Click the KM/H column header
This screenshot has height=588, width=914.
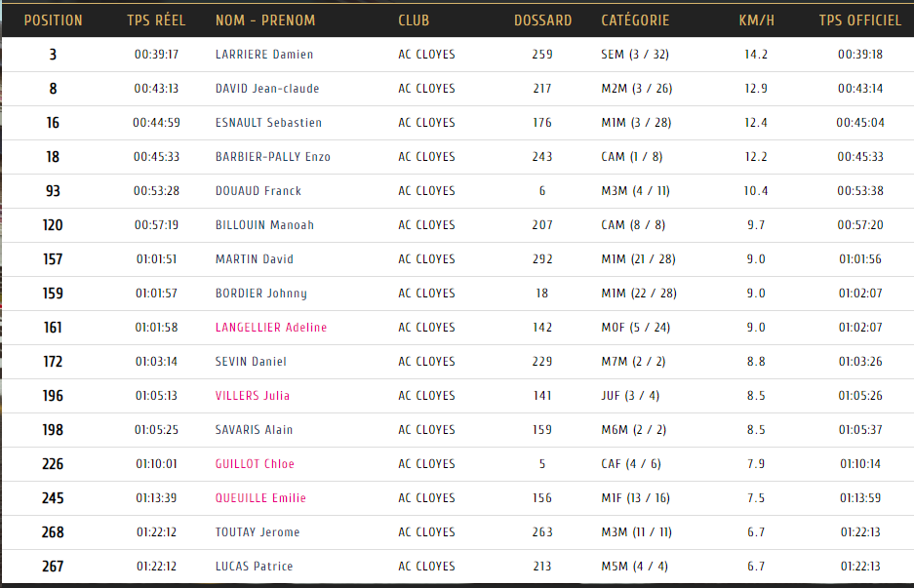pos(757,20)
